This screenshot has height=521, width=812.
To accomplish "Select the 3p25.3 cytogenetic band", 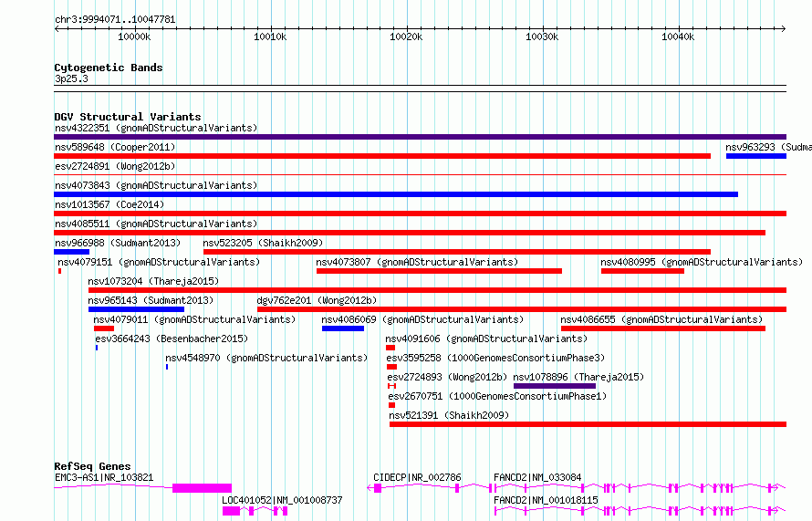I will pos(420,89).
